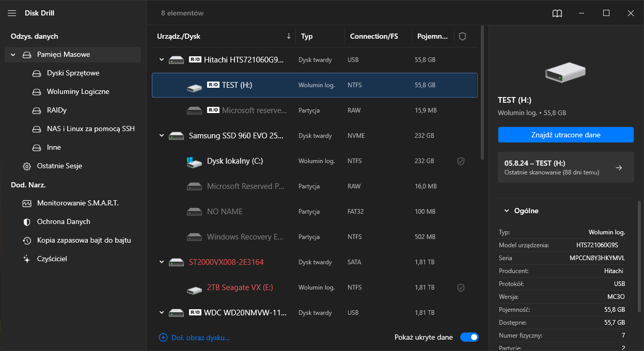Click the Inne disk icon
Image resolution: width=644 pixels, height=351 pixels.
point(37,148)
